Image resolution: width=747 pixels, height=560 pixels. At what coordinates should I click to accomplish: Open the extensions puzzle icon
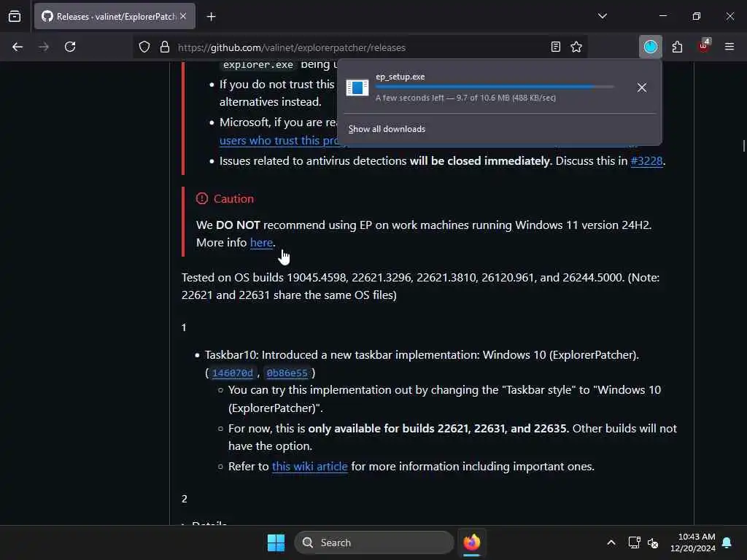(x=677, y=47)
